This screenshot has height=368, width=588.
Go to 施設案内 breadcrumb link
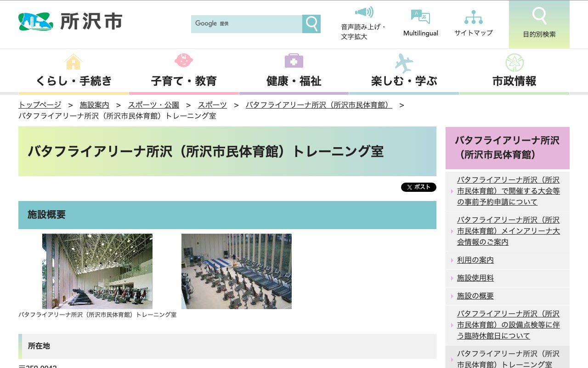(95, 105)
